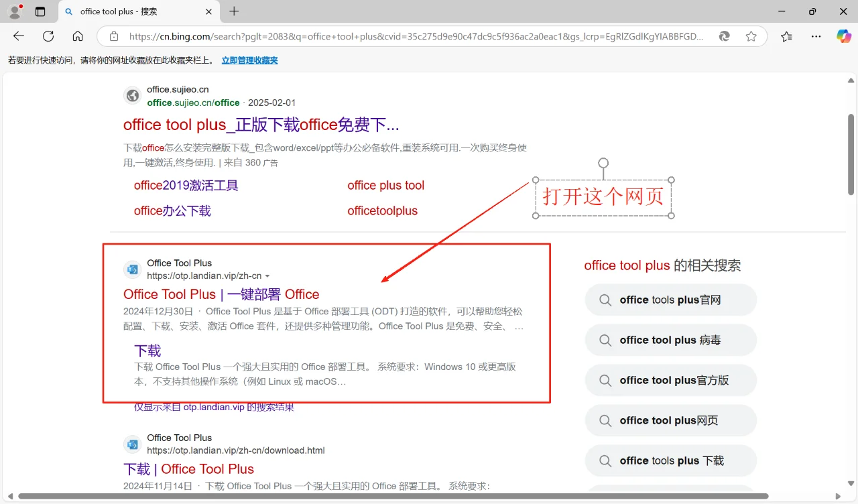Click the search icon beside office tools plus官网
Viewport: 858px width, 504px height.
[x=605, y=300]
